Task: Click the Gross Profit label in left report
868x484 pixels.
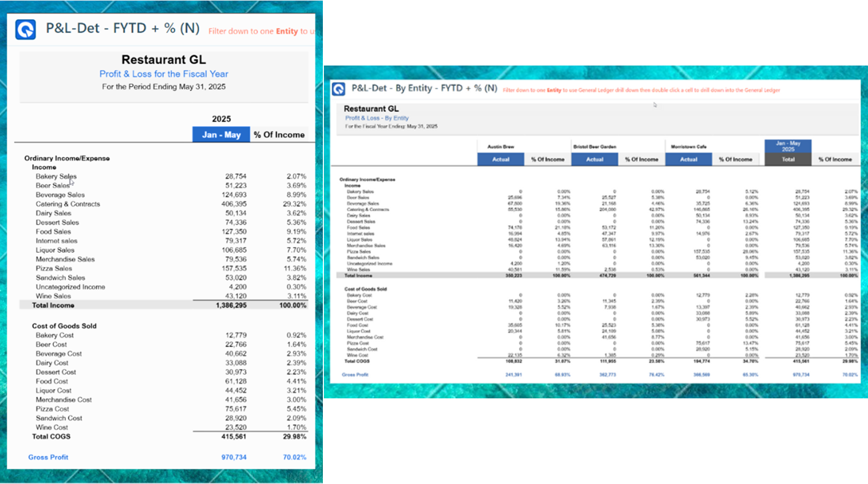Action: tap(48, 457)
